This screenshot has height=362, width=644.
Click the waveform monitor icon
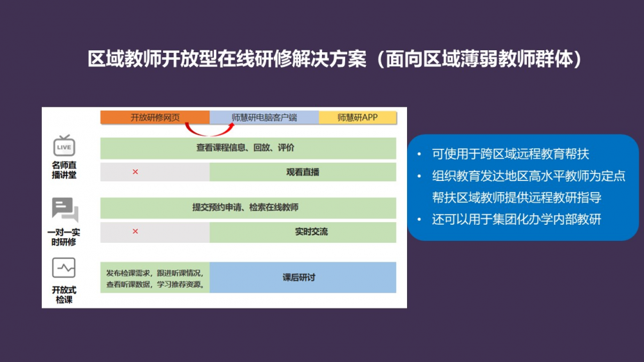pyautogui.click(x=64, y=267)
